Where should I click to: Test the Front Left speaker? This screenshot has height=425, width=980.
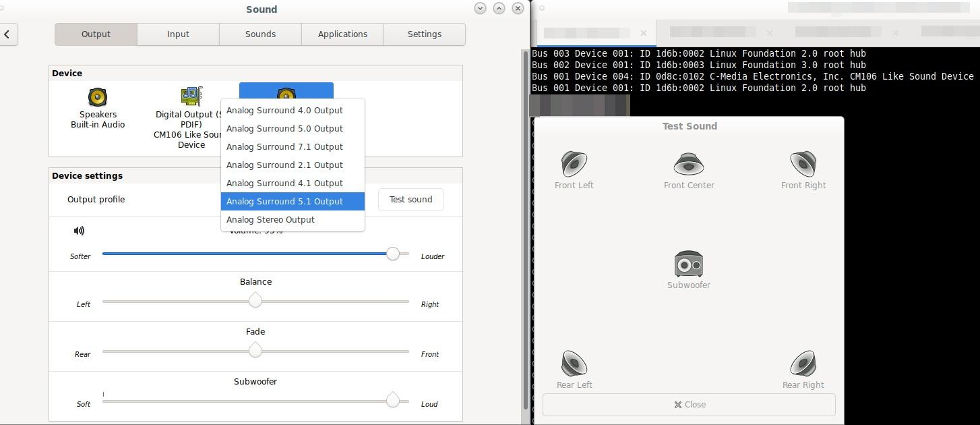click(x=574, y=165)
